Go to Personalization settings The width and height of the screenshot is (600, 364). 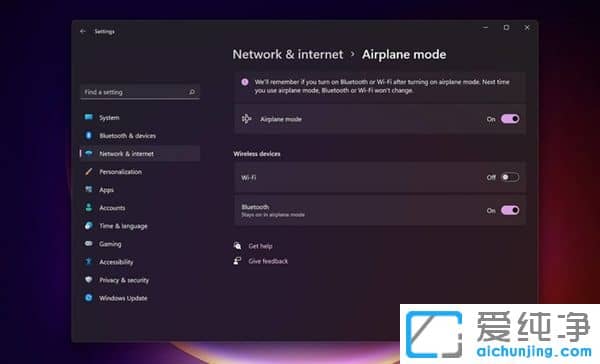click(140, 171)
